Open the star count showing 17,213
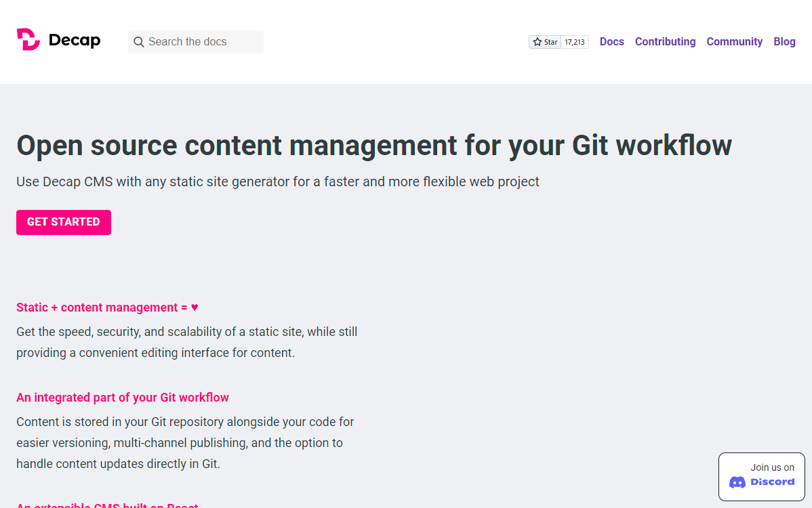The height and width of the screenshot is (508, 812). coord(573,41)
